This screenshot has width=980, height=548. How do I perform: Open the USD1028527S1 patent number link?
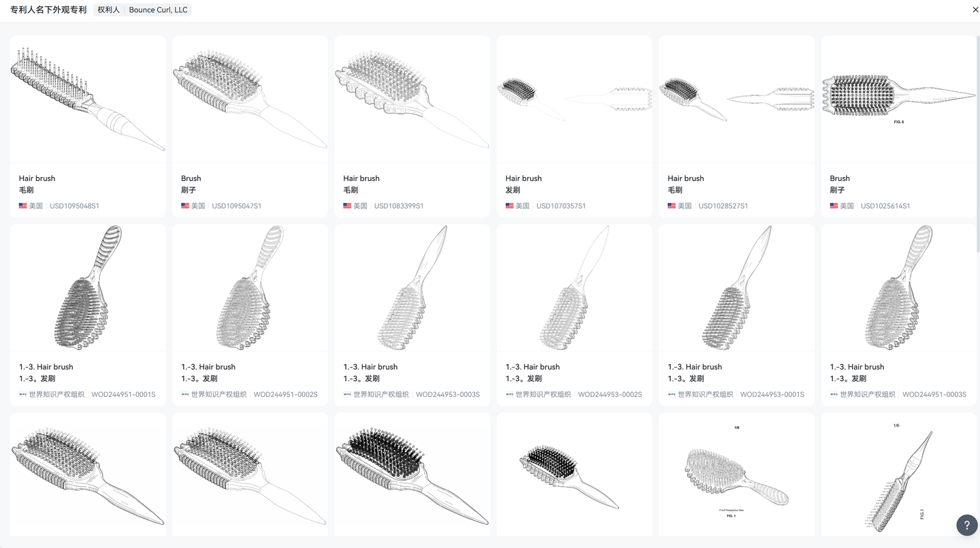[x=723, y=206]
